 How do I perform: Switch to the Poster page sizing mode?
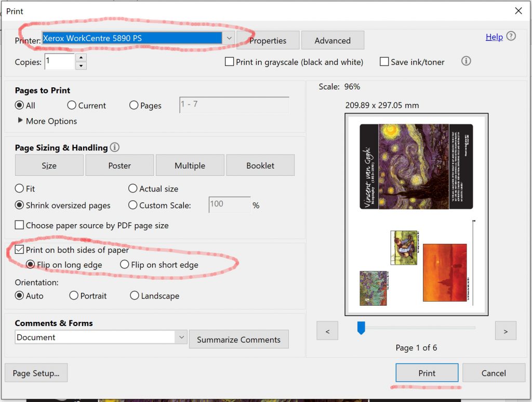point(119,165)
